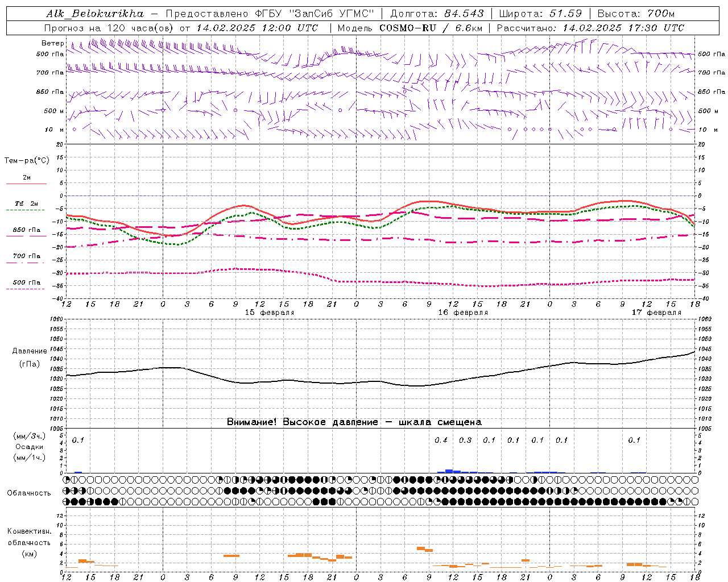This screenshot has height=582, width=728.
Task: Click the '(км)' convective height unit label
Action: (x=30, y=554)
